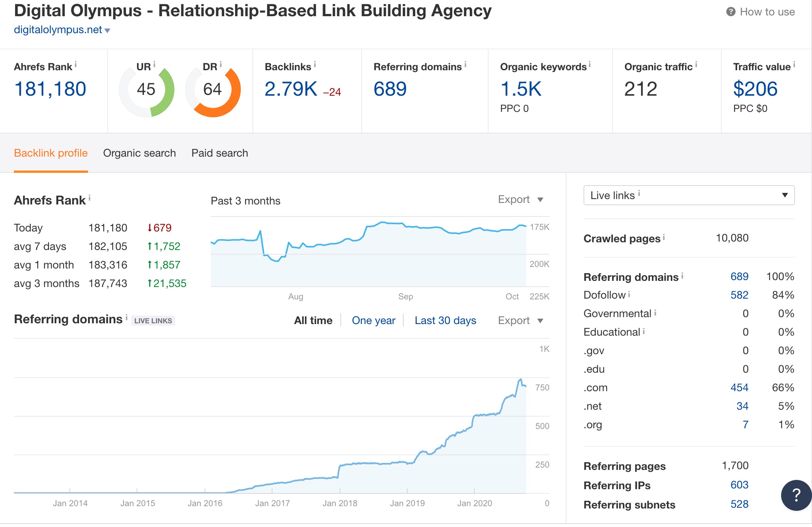812x527 pixels.
Task: Click the info icon beside Traffic value
Action: [794, 64]
